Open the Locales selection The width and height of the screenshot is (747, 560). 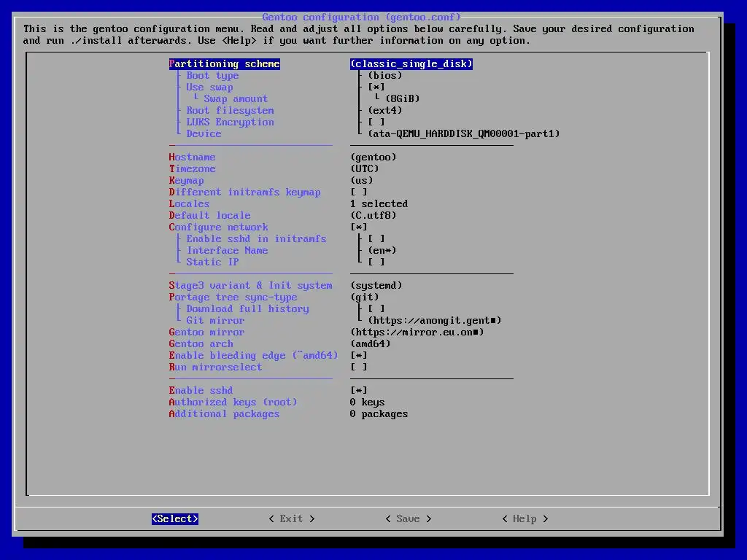(189, 204)
